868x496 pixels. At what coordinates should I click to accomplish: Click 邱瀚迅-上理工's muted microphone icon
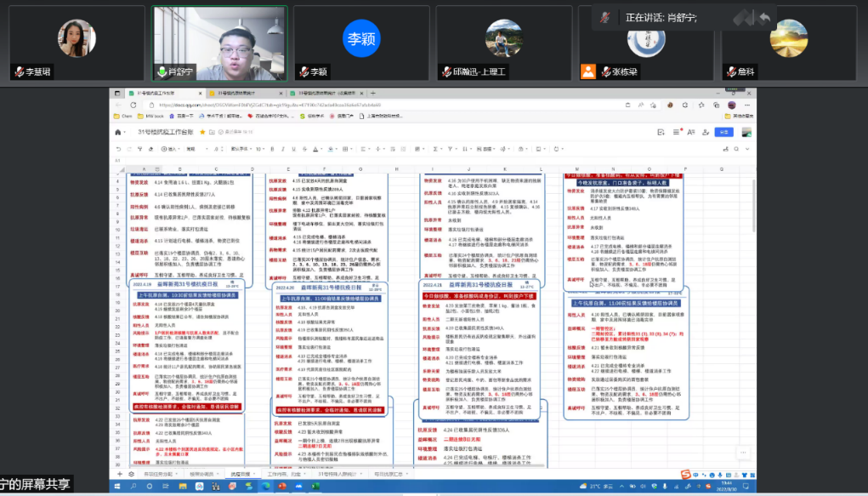click(x=446, y=72)
